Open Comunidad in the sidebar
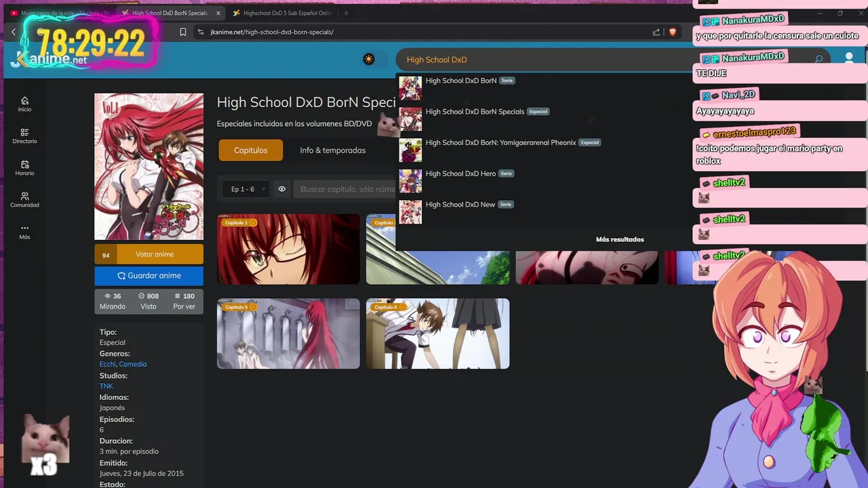868x488 pixels. pos(24,199)
